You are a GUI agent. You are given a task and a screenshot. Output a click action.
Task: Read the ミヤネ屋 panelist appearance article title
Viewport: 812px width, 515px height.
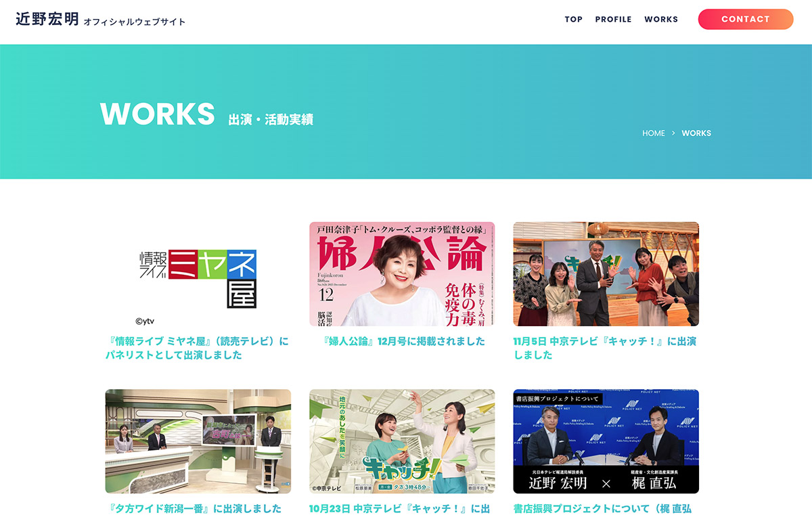tap(197, 348)
